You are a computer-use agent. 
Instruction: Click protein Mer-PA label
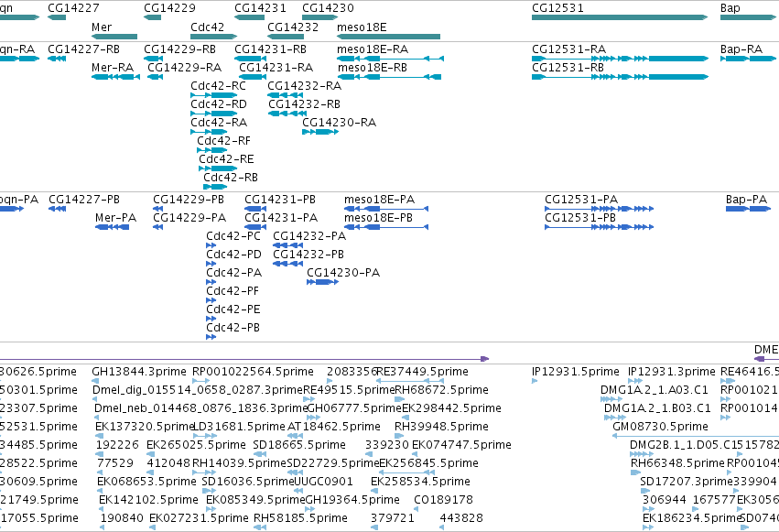pos(115,218)
